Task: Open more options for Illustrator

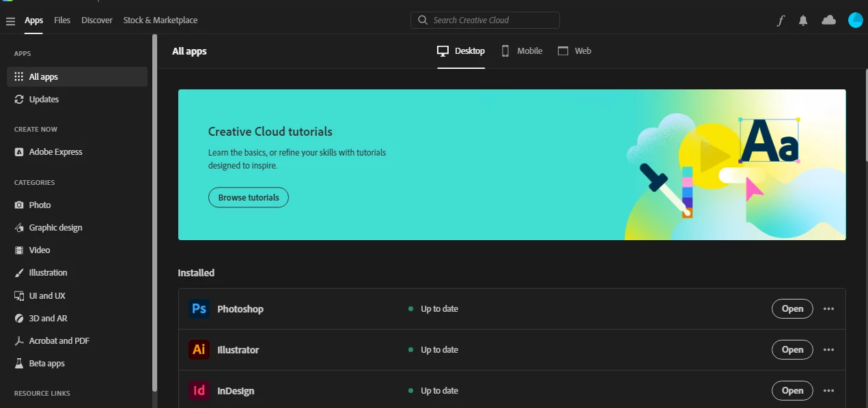Action: tap(828, 350)
